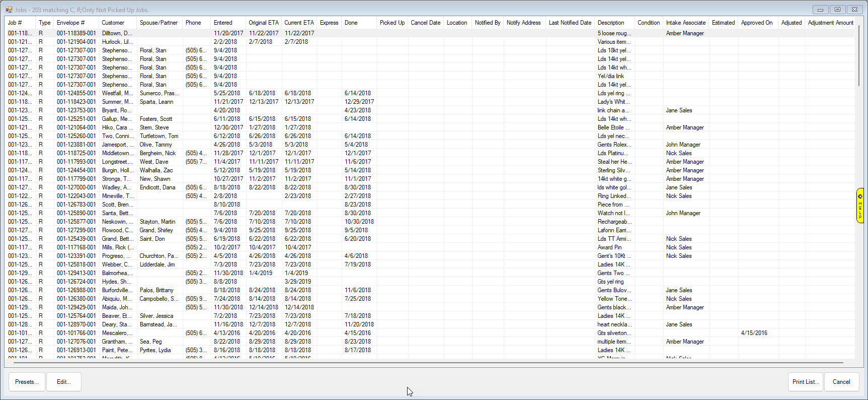The image size is (868, 400).
Task: Sort by the Customer column header
Action: [x=113, y=23]
